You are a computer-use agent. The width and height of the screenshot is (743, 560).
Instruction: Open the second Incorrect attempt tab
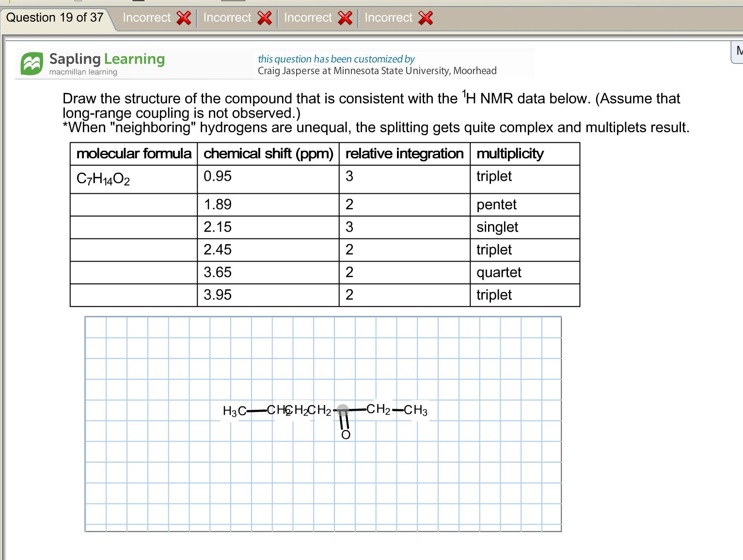tap(227, 18)
